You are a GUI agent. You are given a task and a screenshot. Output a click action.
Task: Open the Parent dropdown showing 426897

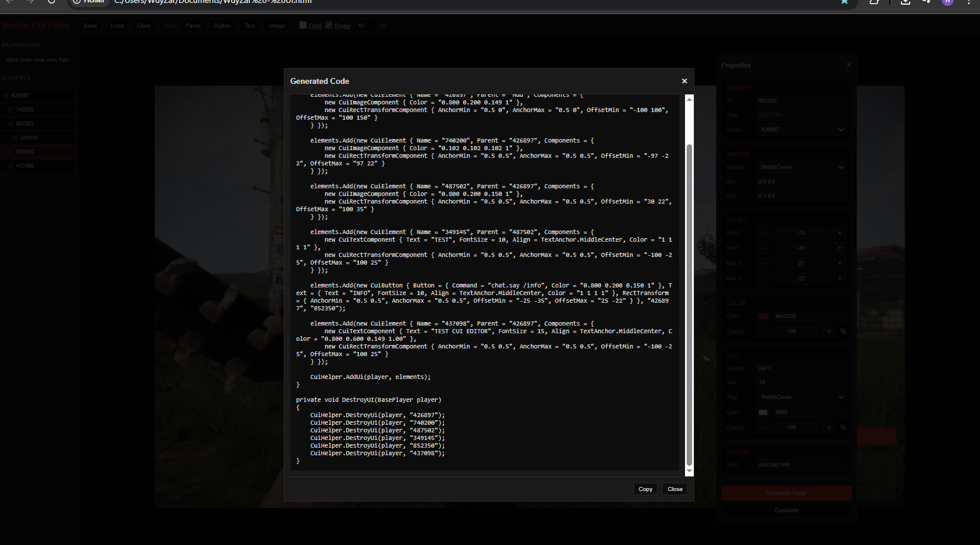pyautogui.click(x=801, y=130)
